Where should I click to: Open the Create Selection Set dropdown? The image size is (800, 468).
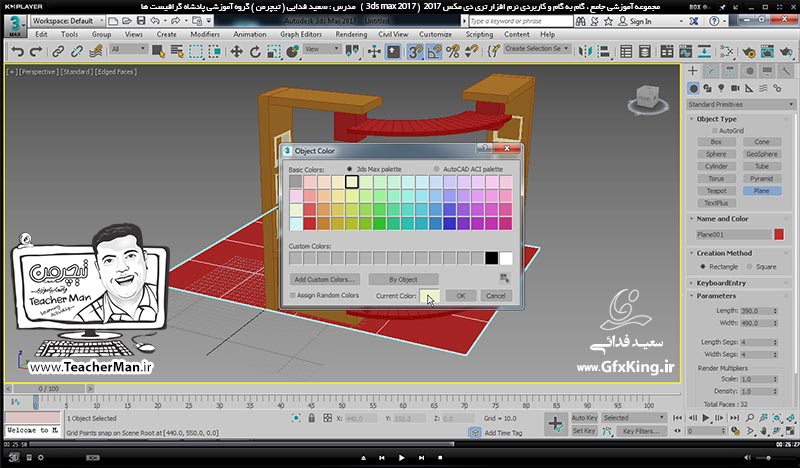pos(537,48)
